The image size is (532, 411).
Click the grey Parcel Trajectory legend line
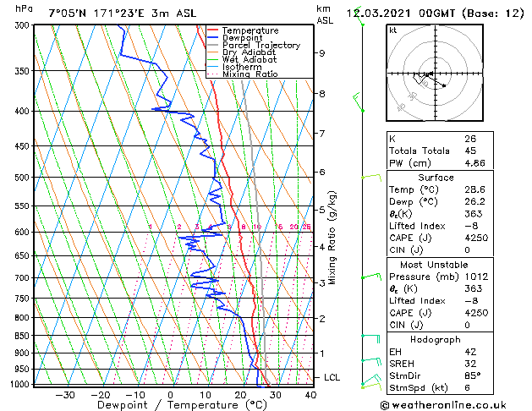[212, 45]
